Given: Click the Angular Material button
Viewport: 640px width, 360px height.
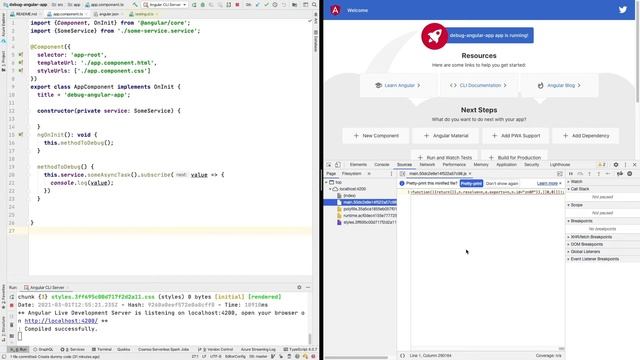Looking at the screenshot, I should tap(446, 136).
